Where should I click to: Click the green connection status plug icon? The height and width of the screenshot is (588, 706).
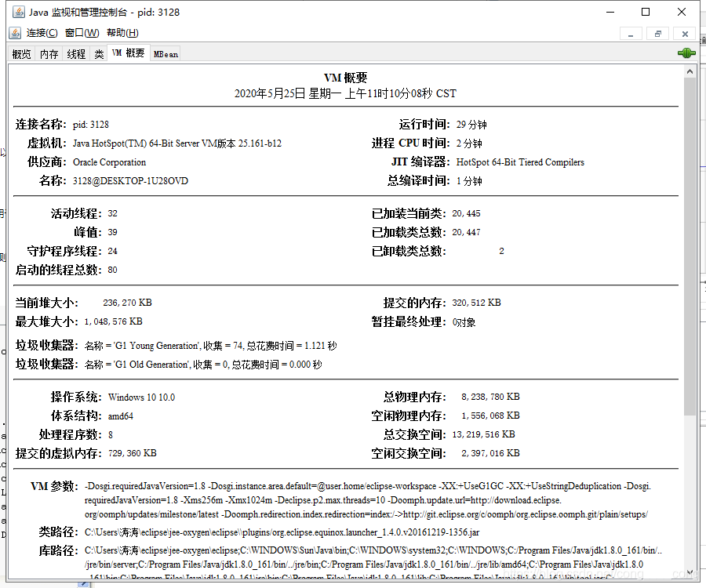[x=686, y=52]
